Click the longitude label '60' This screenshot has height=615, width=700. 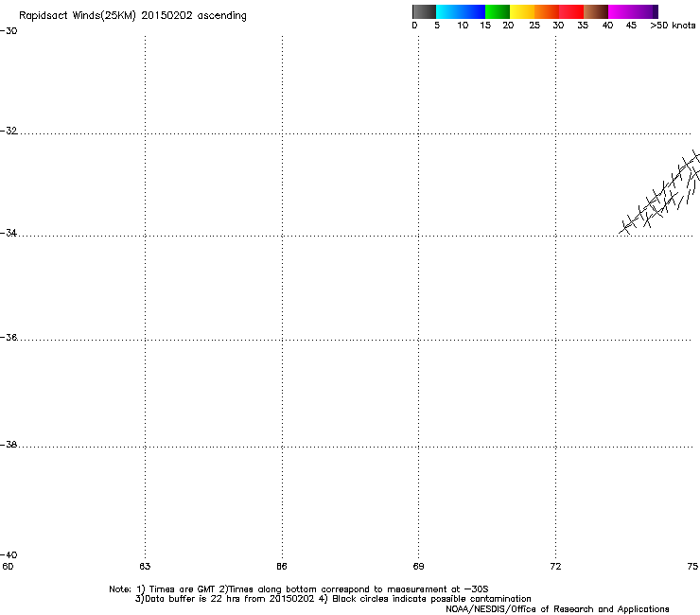tap(8, 567)
